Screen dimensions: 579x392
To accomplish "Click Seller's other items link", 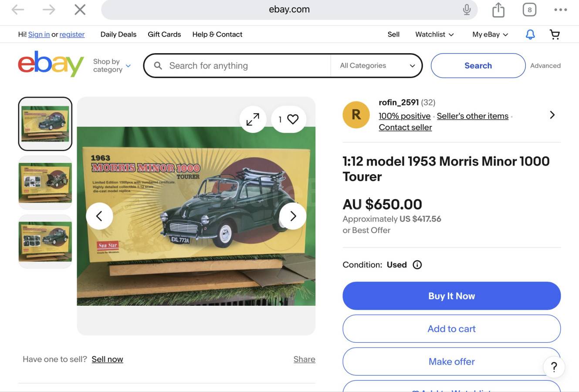I will pos(472,116).
